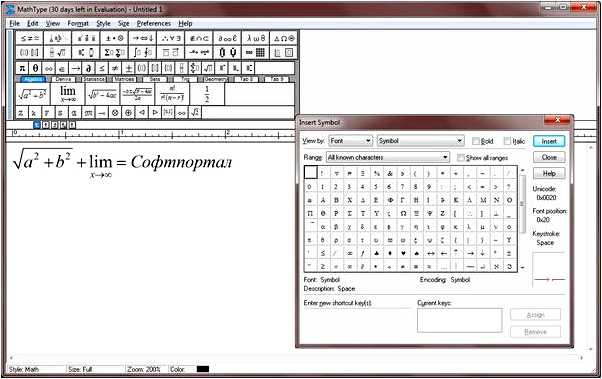This screenshot has height=379, width=602.
Task: Expand the View by Font dropdown
Action: click(351, 141)
